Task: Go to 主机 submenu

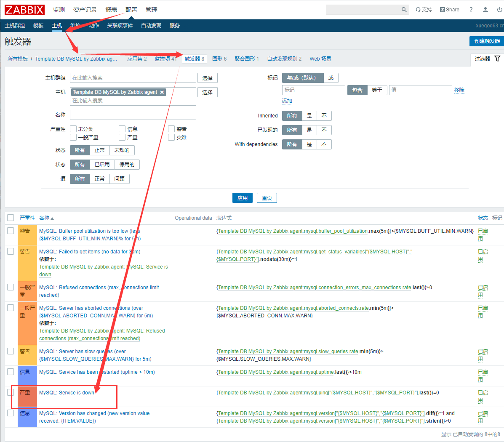Action: pos(57,25)
